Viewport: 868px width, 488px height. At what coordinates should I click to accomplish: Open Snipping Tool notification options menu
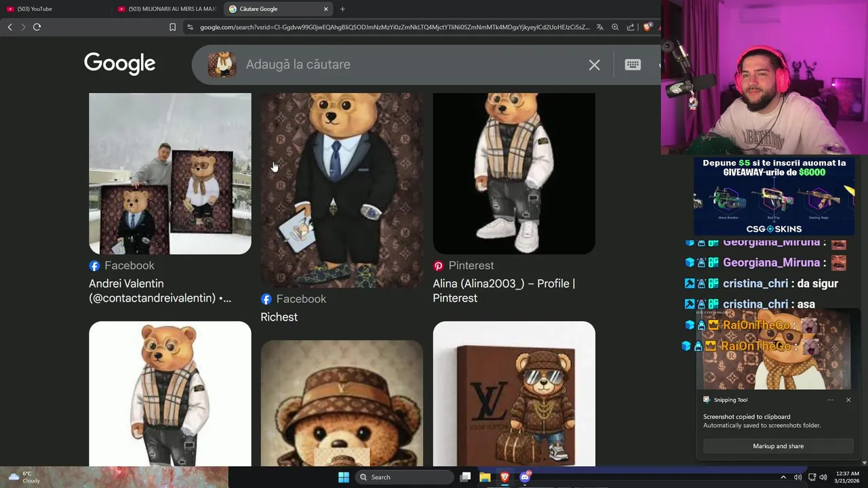(830, 400)
